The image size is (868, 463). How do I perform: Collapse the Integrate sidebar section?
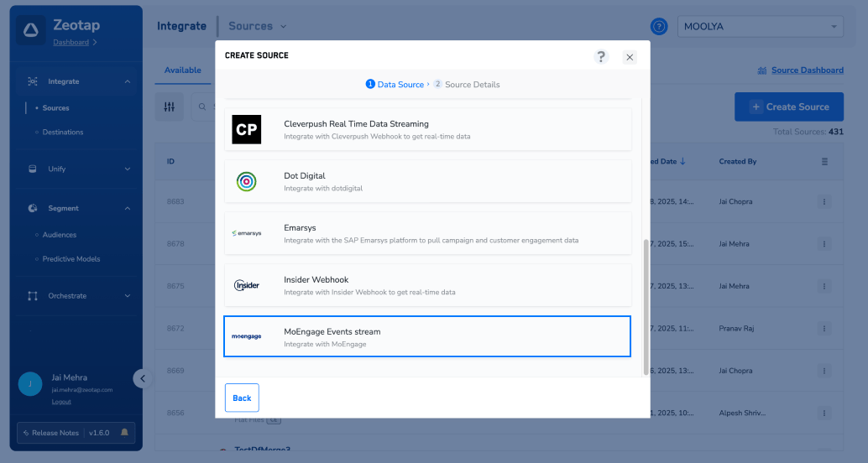point(128,81)
